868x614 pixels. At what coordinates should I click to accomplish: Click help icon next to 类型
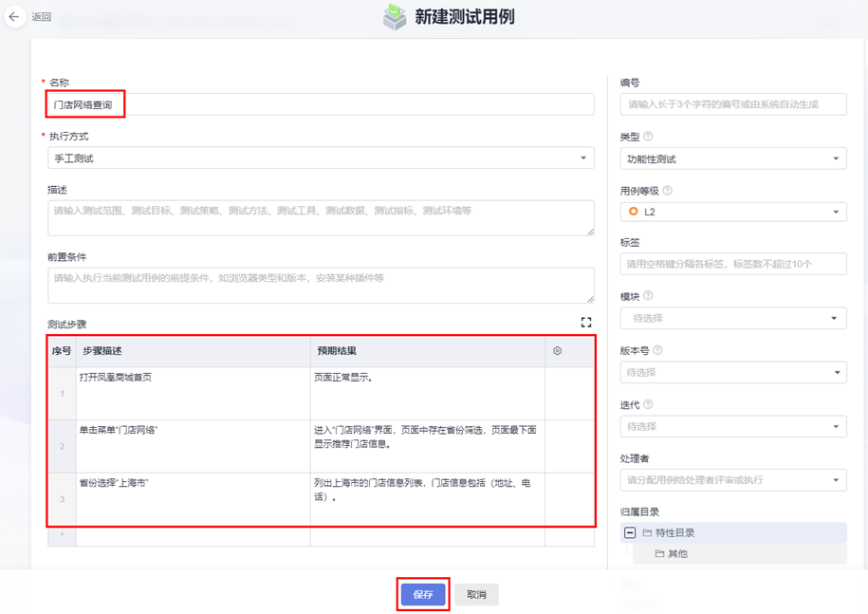pos(648,137)
